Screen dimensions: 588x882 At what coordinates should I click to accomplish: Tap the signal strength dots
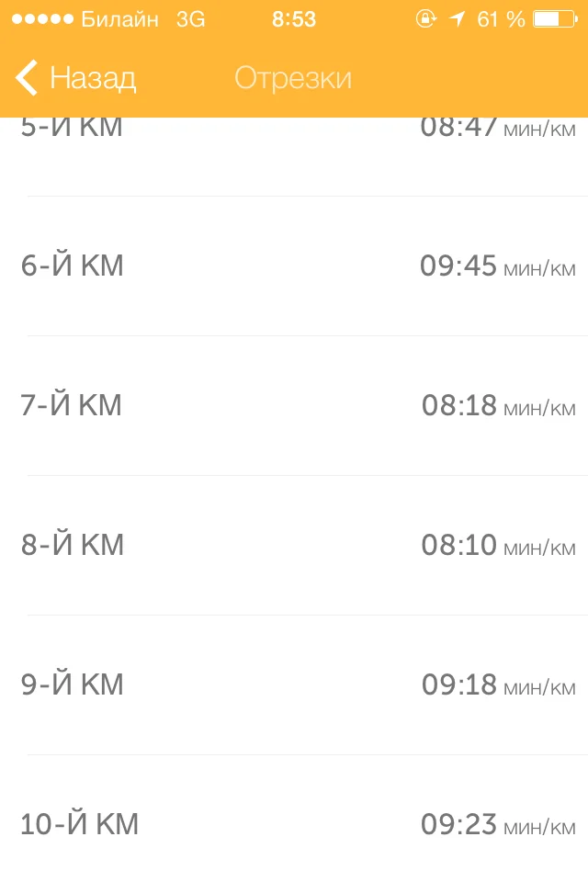(40, 18)
